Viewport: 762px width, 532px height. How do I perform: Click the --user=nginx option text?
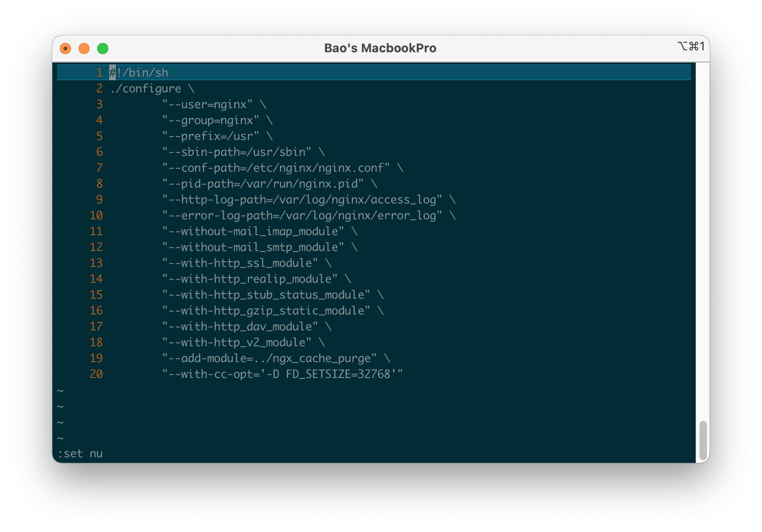point(207,105)
